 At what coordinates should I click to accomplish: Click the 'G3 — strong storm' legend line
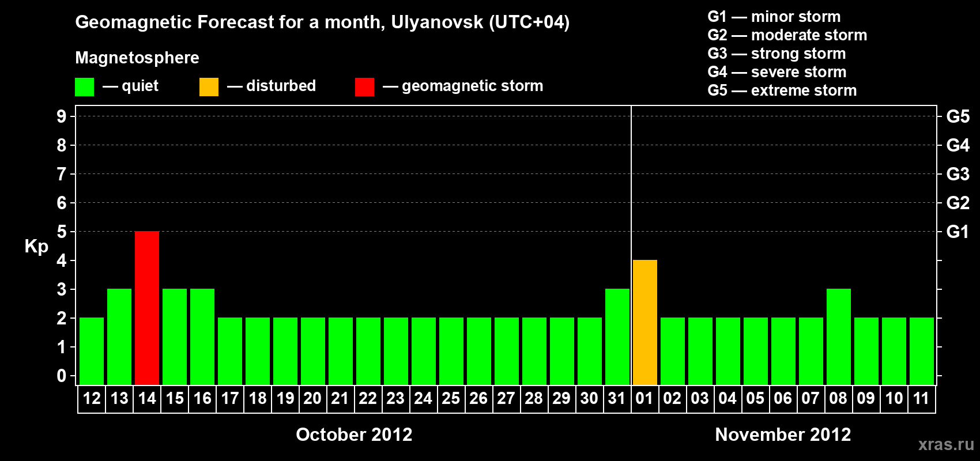pos(777,54)
